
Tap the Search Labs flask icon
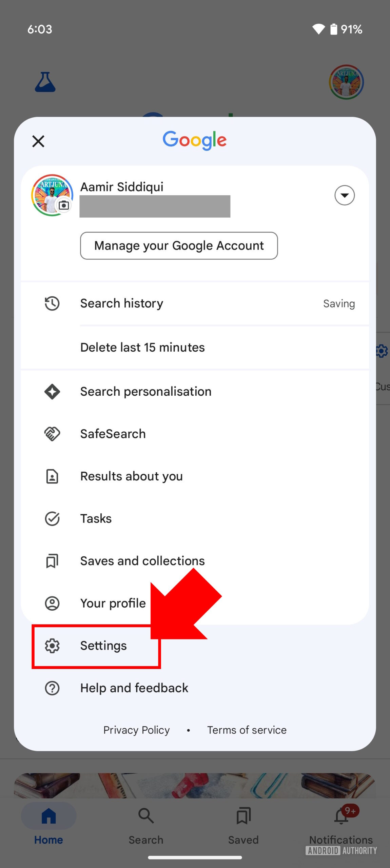tap(45, 82)
